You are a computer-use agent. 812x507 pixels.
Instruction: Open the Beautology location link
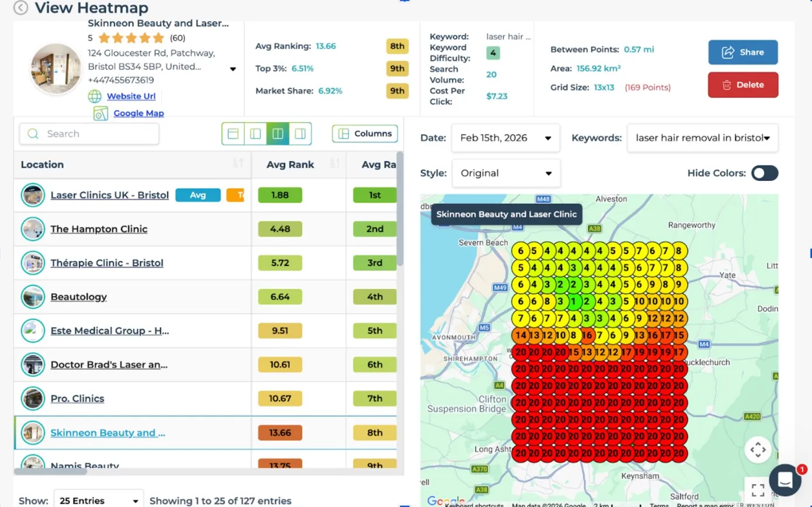[x=79, y=297]
